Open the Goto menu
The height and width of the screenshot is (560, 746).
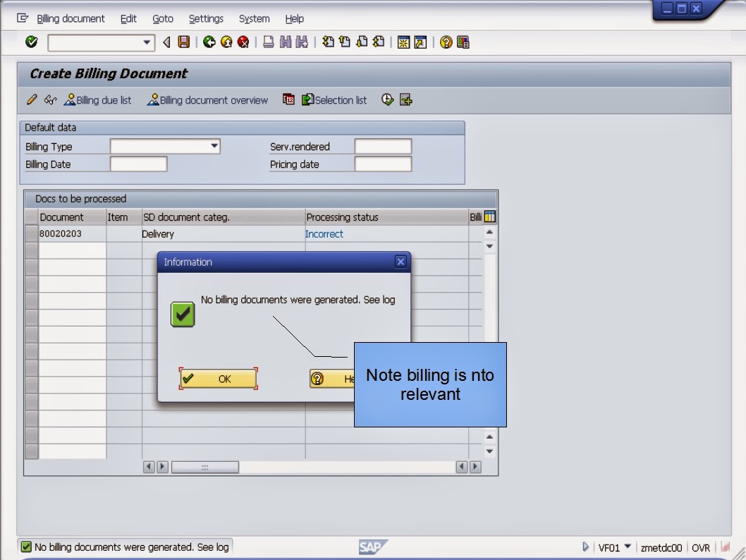coord(162,18)
